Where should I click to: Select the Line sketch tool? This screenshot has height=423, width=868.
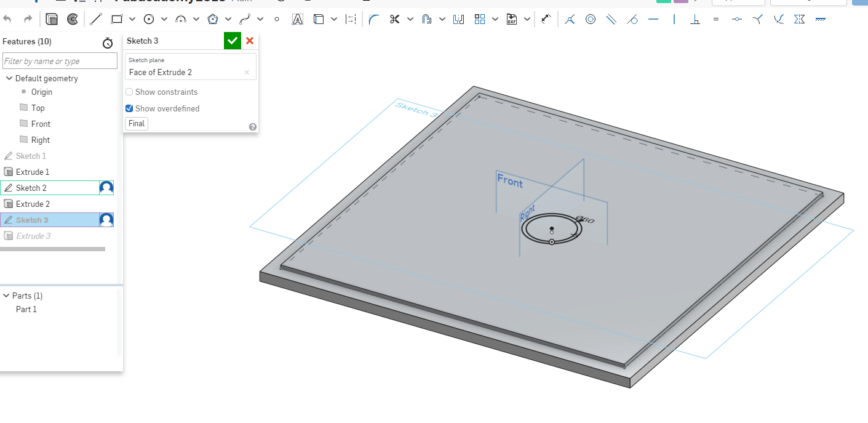[95, 19]
